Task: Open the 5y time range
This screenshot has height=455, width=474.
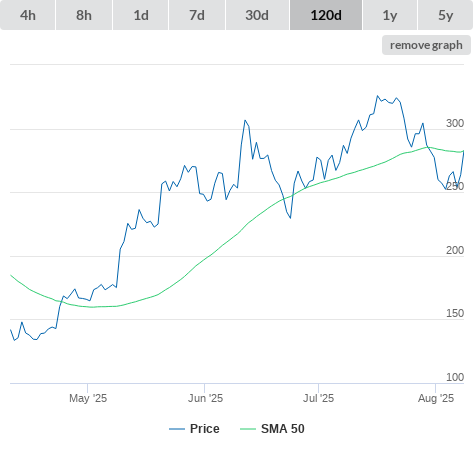Action: 445,15
